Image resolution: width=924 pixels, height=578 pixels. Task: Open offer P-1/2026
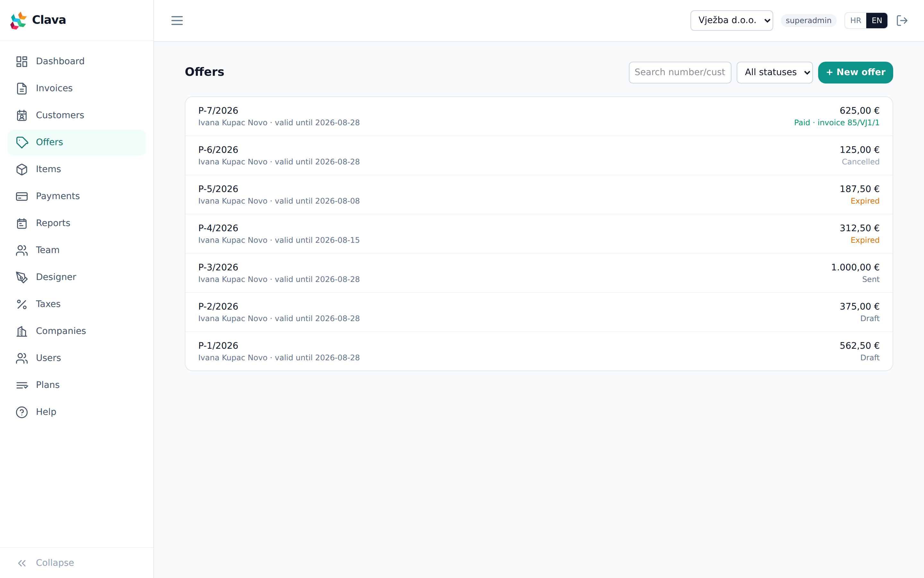click(x=539, y=351)
